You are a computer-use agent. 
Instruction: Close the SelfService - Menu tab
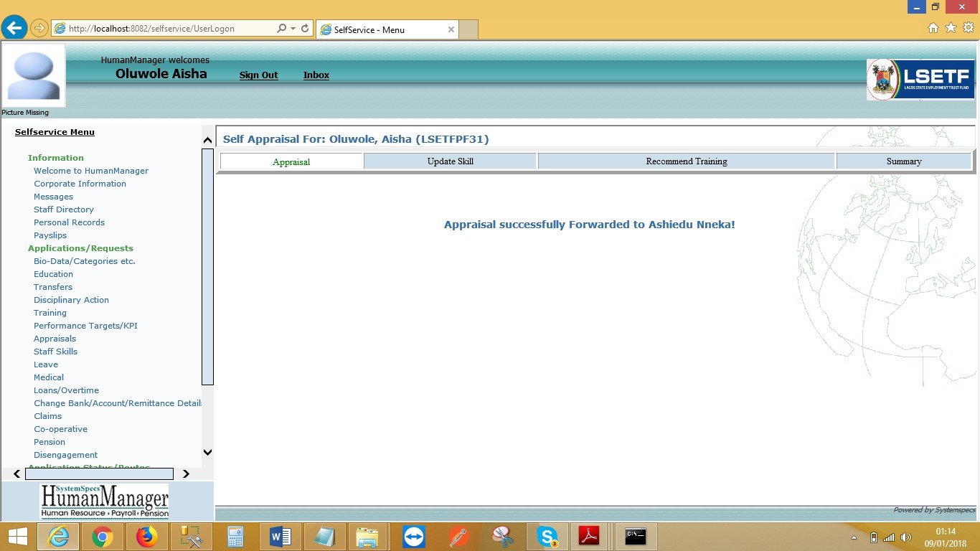tap(451, 29)
